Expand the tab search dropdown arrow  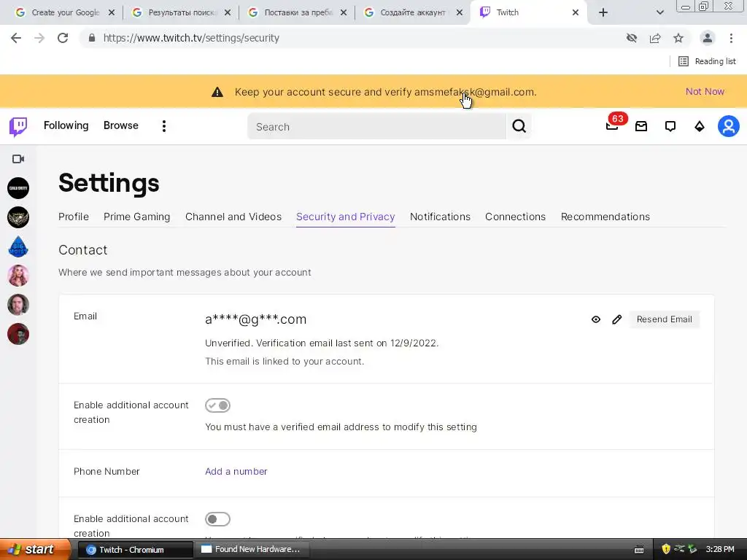pyautogui.click(x=659, y=12)
